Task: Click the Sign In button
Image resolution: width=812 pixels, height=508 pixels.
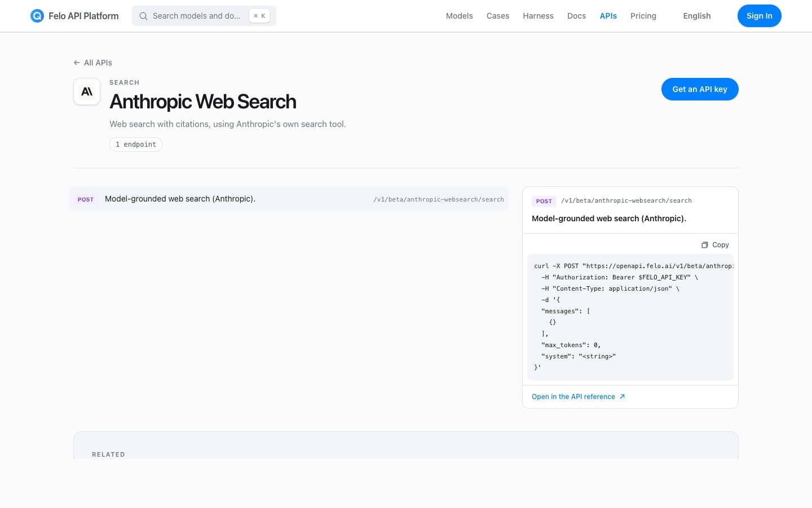Action: pos(759,16)
